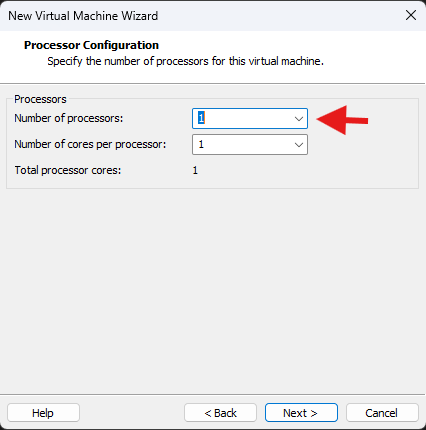The height and width of the screenshot is (430, 426).
Task: Open the cores per processor dropdown arrow
Action: tap(299, 145)
